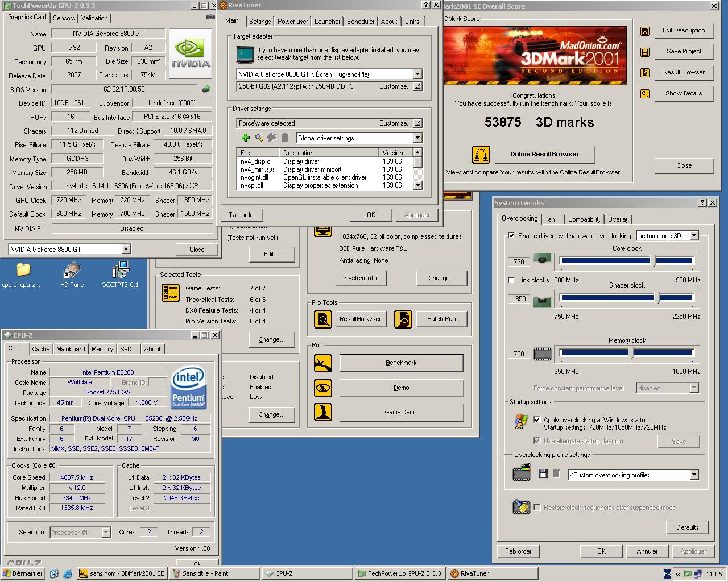Click the Tab order button in RivaTuner
Viewport: 728px width, 582px height.
tap(242, 215)
